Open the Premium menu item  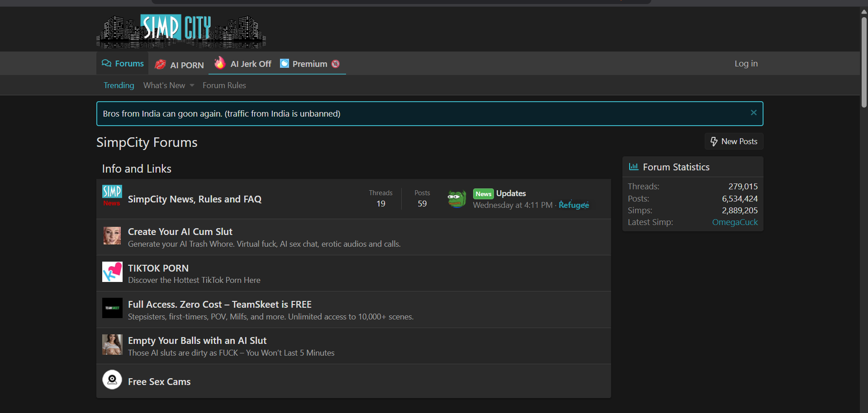click(310, 64)
